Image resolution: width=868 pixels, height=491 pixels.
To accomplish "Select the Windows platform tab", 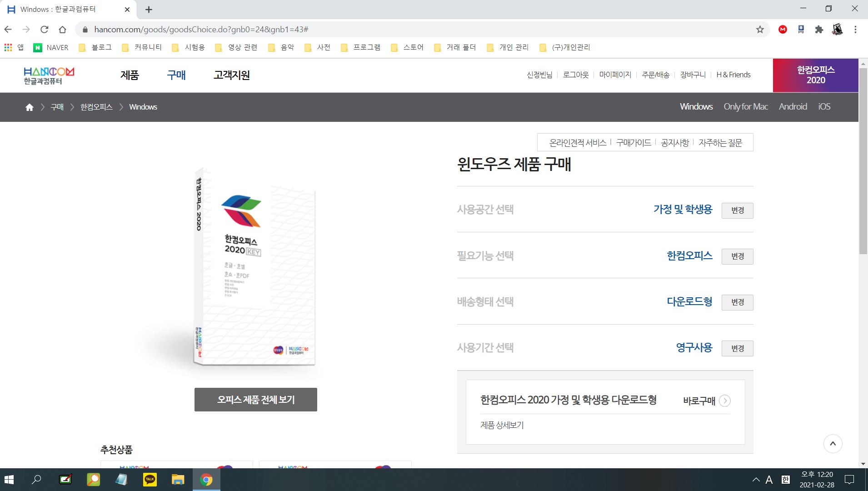I will (x=696, y=107).
